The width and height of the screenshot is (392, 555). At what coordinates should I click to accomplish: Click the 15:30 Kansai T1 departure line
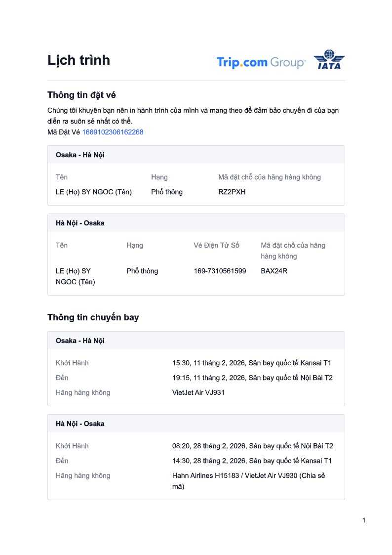click(252, 363)
